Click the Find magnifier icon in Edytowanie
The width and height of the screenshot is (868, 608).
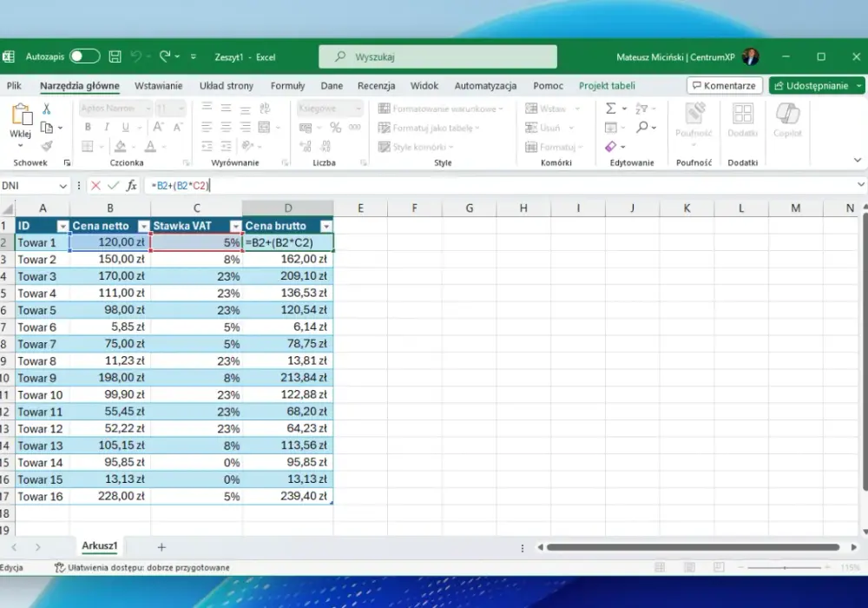coord(642,128)
